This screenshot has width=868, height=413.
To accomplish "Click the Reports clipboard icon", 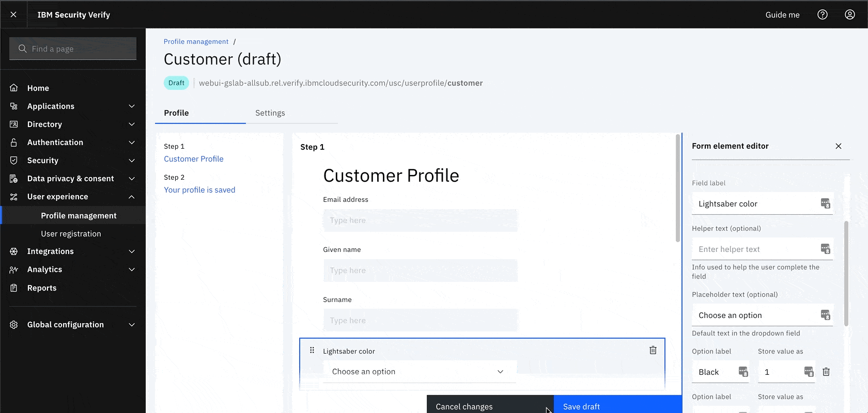I will click(x=14, y=288).
